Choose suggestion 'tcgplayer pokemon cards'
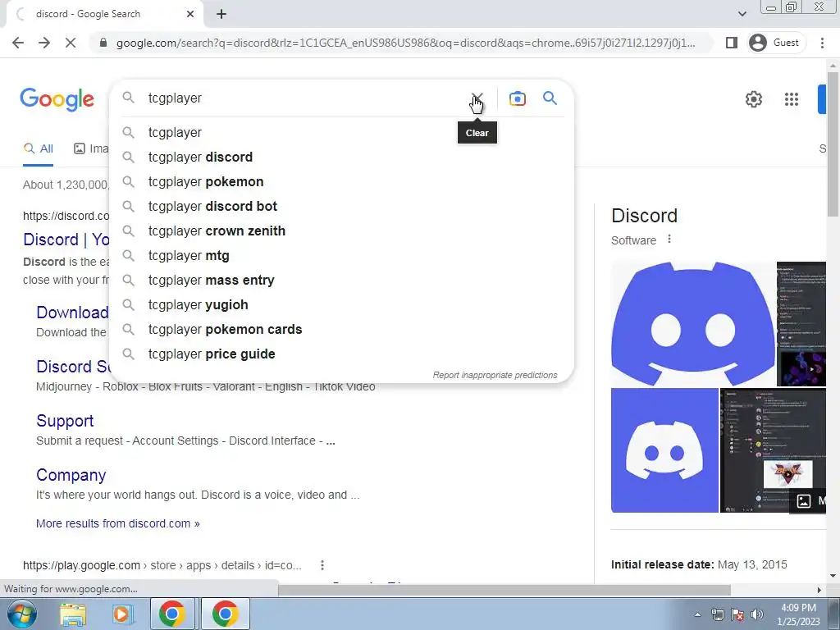This screenshot has width=840, height=630. 341,330
